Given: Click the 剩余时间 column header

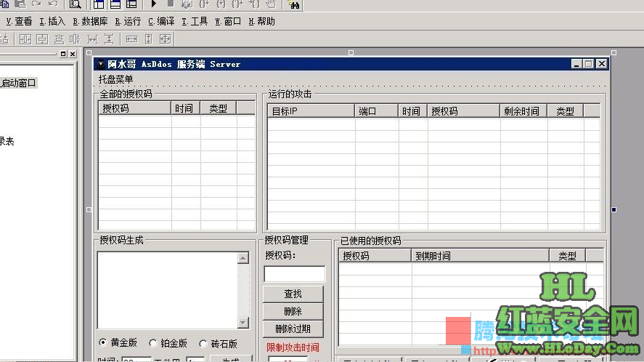Looking at the screenshot, I should tap(523, 111).
